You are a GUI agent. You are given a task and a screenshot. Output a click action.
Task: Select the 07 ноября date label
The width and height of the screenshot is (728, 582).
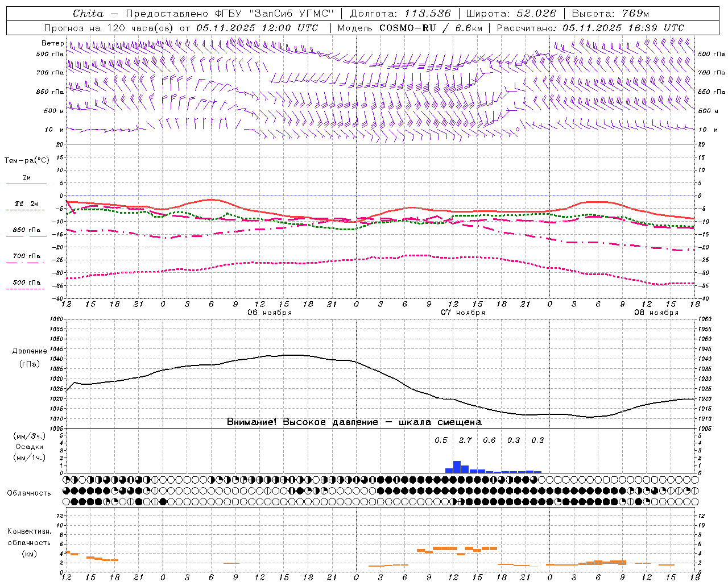463,313
